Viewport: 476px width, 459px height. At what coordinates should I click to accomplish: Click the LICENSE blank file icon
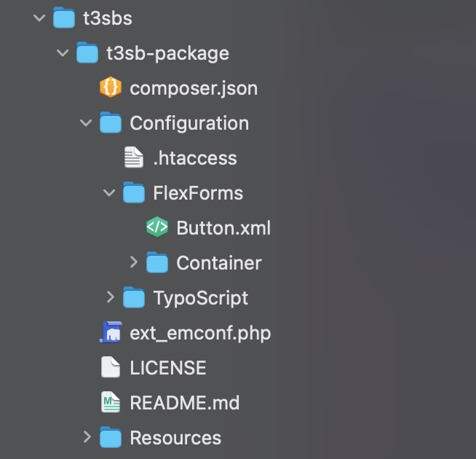pyautogui.click(x=110, y=368)
